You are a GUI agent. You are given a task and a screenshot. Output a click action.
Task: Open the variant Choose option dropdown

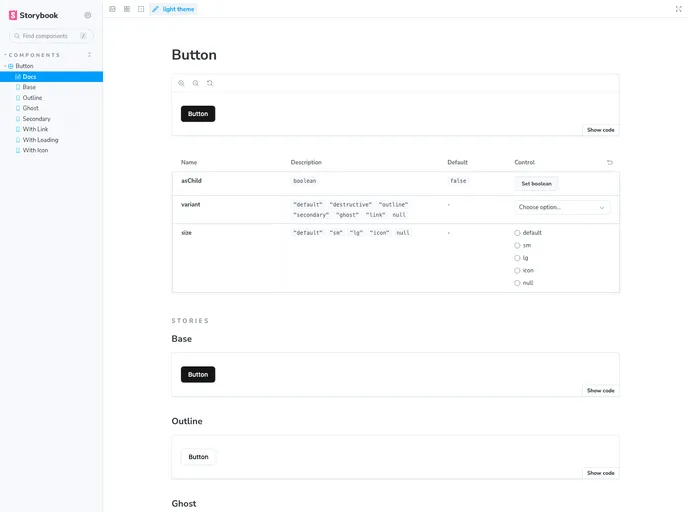(562, 208)
